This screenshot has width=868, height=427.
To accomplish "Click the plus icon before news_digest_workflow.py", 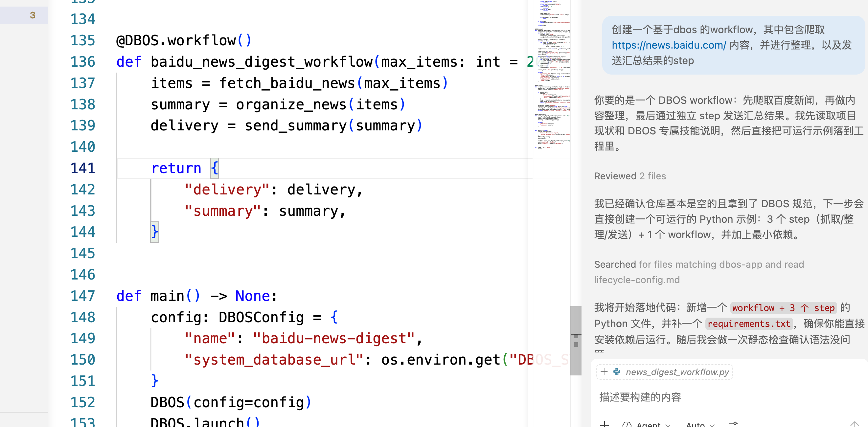I will (604, 371).
